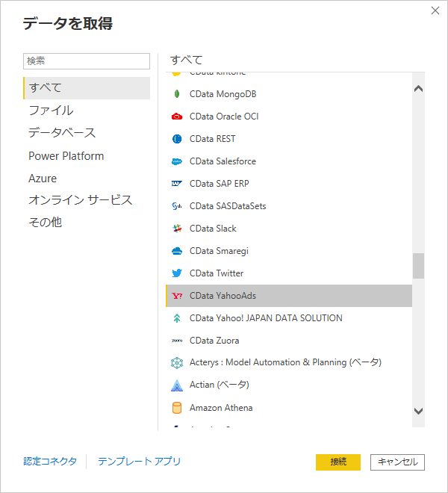Select the Amazon Athena connector
This screenshot has width=448, height=493.
click(289, 408)
